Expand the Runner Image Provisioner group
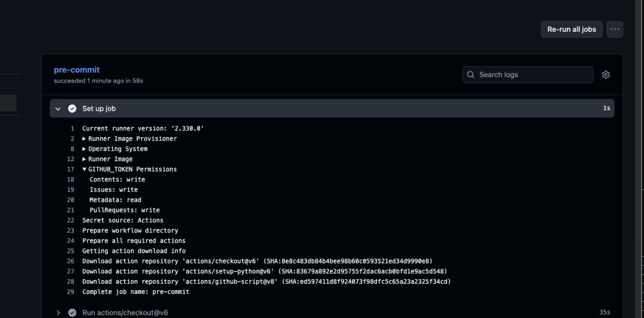 (x=84, y=139)
